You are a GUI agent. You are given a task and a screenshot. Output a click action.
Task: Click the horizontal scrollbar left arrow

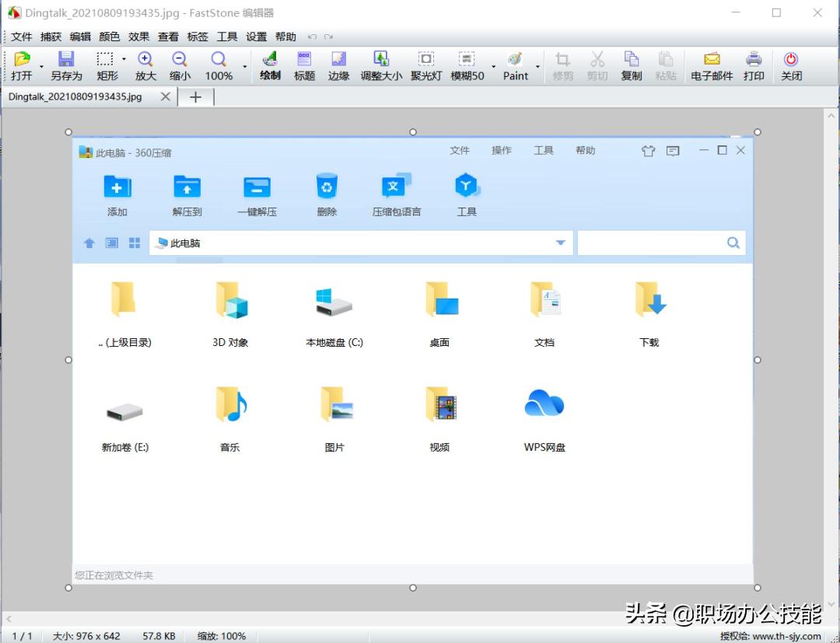pyautogui.click(x=9, y=619)
